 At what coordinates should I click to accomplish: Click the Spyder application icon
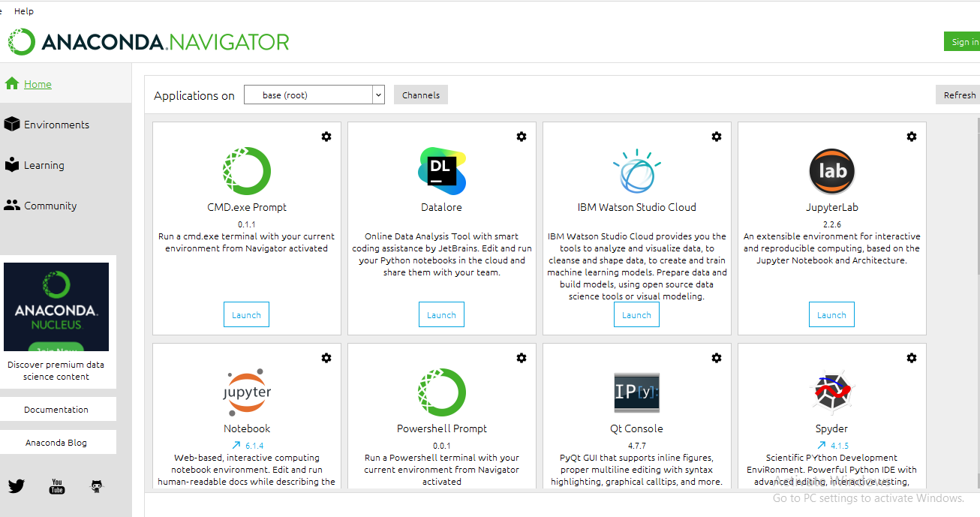pyautogui.click(x=831, y=392)
